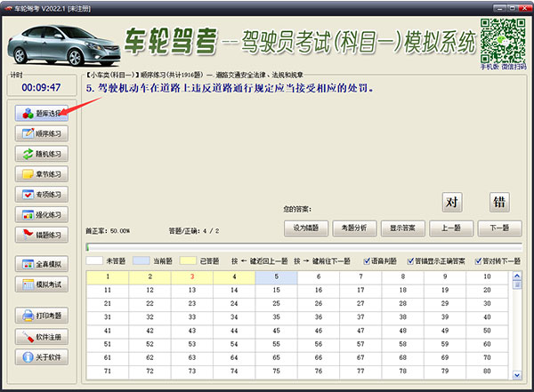The width and height of the screenshot is (534, 392).
Task: Start 顺序练习 sequential practice
Action: click(42, 133)
